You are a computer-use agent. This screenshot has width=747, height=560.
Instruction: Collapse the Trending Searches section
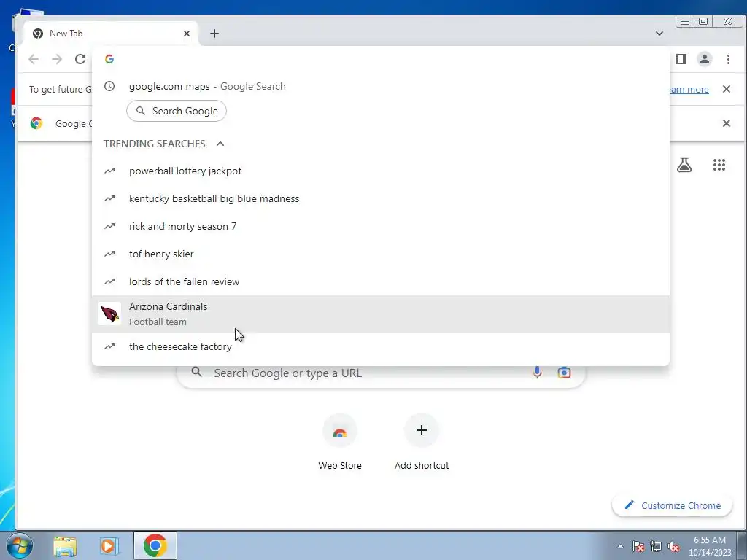220,144
